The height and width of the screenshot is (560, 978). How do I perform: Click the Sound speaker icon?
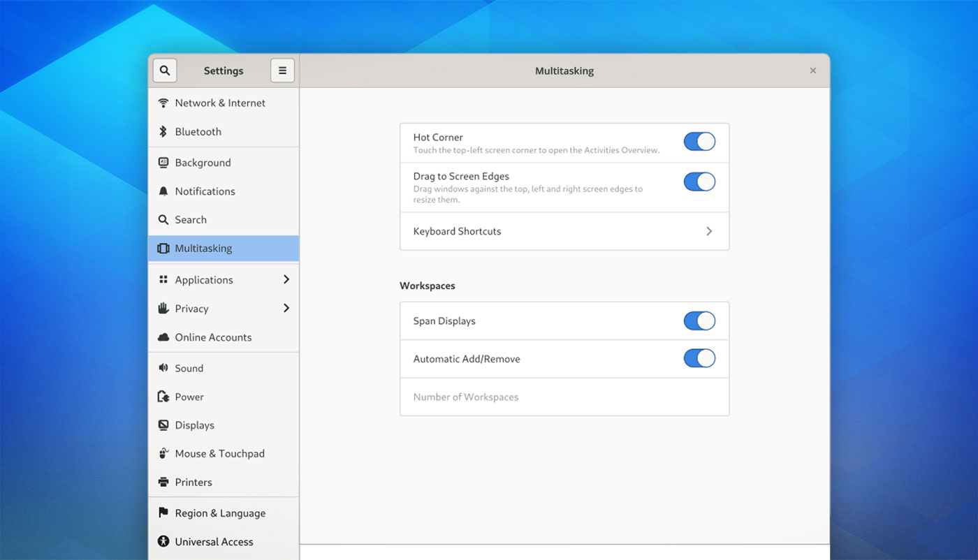163,368
